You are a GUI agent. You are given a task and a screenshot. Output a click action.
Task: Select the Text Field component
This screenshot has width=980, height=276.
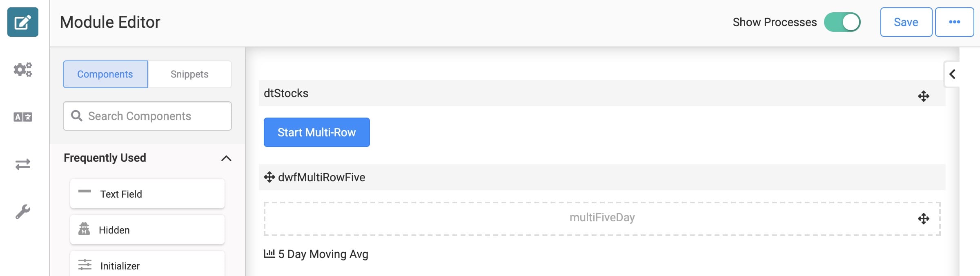[147, 194]
